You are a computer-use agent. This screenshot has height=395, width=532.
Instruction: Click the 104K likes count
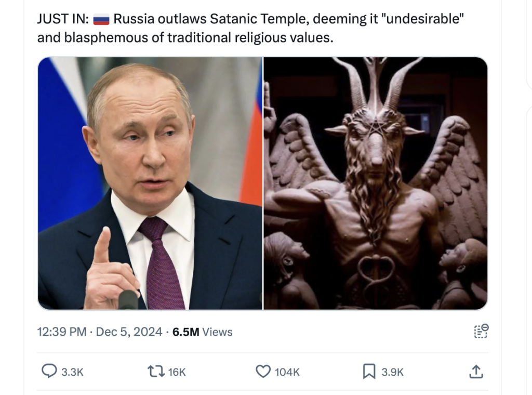[287, 372]
